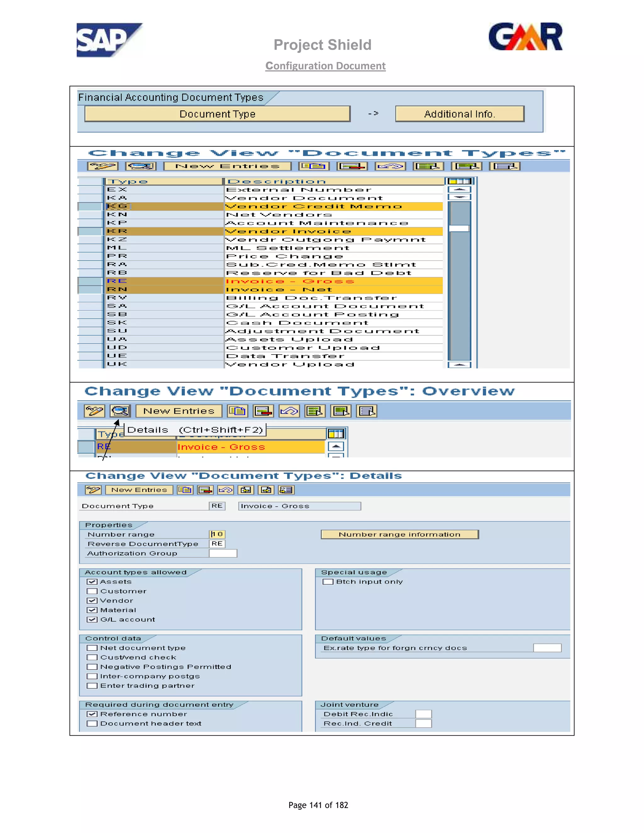The height and width of the screenshot is (833, 644).
Task: Click the Number range input field
Action: [217, 534]
